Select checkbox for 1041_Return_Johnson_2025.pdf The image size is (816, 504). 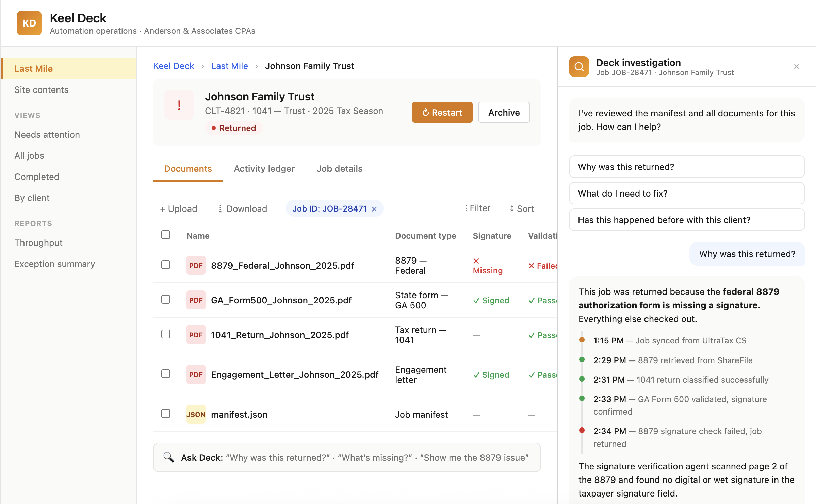click(x=166, y=334)
